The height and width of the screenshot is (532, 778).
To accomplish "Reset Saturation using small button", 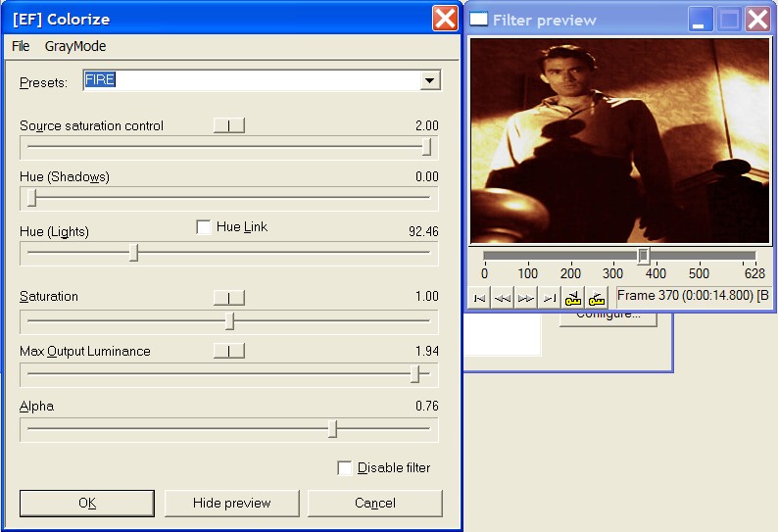I will click(228, 297).
